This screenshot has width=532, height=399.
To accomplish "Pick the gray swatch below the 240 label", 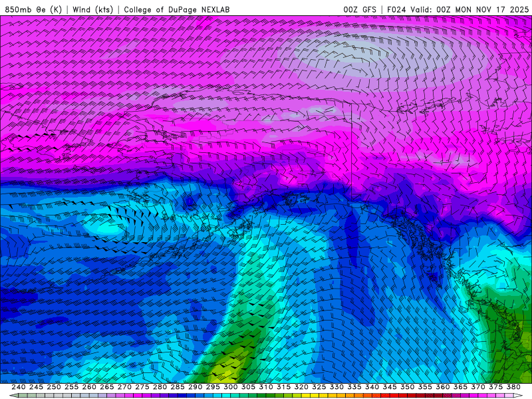I will [x=23, y=396].
